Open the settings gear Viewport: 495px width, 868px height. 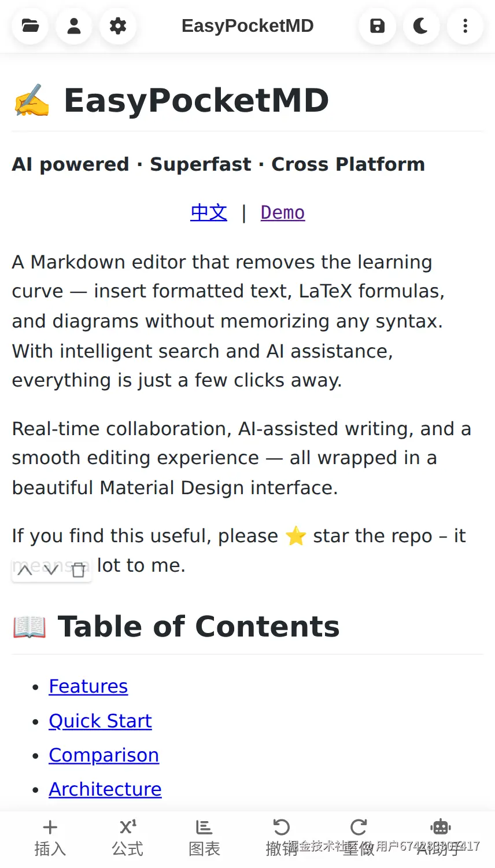pos(118,26)
